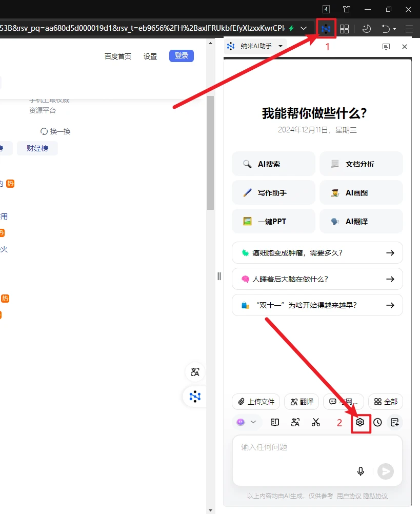
Task: Click the 全部 all-tools chip
Action: tap(386, 402)
